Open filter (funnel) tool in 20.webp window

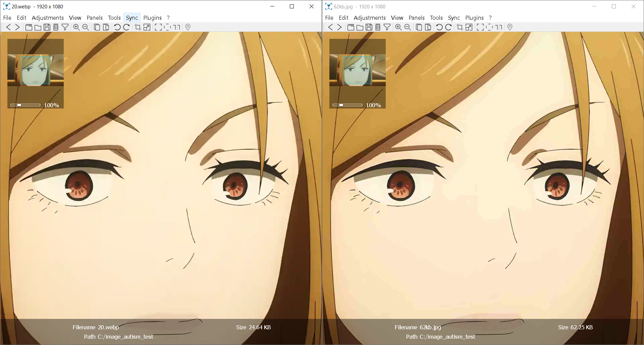(65, 27)
